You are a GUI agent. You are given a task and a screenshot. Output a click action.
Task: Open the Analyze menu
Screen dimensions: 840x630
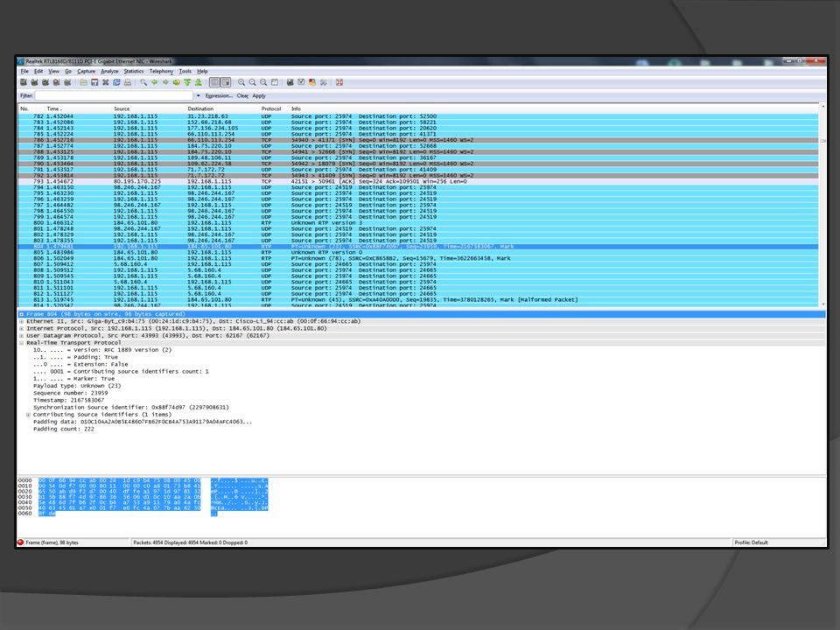click(110, 71)
